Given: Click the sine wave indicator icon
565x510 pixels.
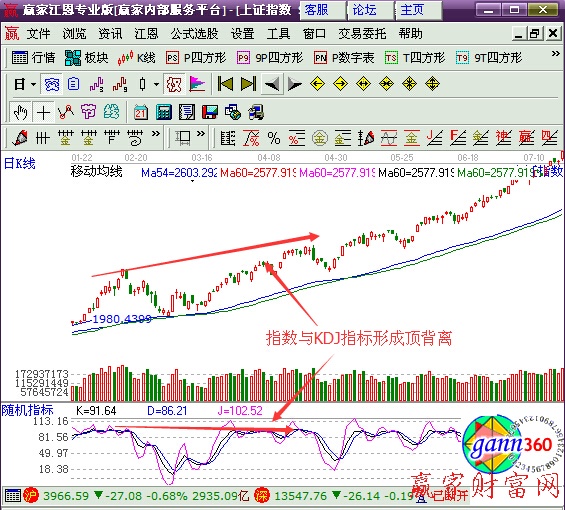Looking at the screenshot, I should (389, 138).
